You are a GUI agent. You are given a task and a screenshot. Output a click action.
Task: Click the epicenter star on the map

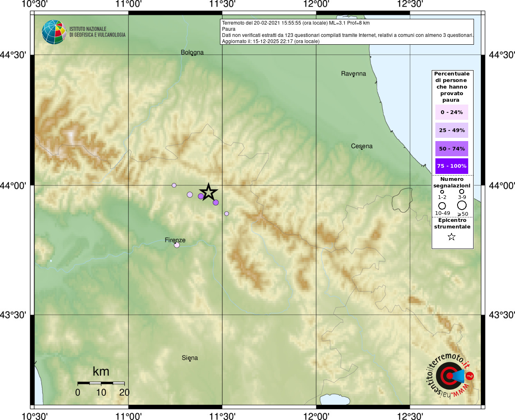(208, 192)
